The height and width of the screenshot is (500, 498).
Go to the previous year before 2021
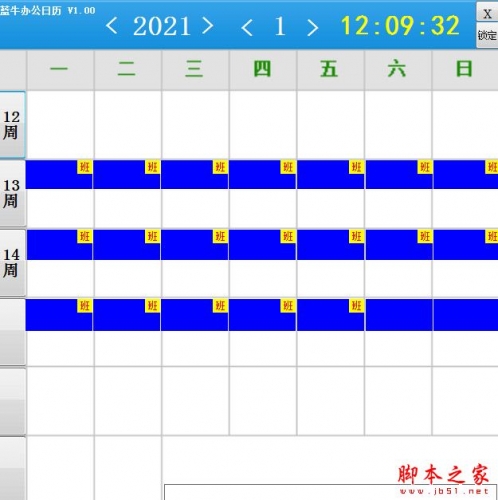[112, 26]
